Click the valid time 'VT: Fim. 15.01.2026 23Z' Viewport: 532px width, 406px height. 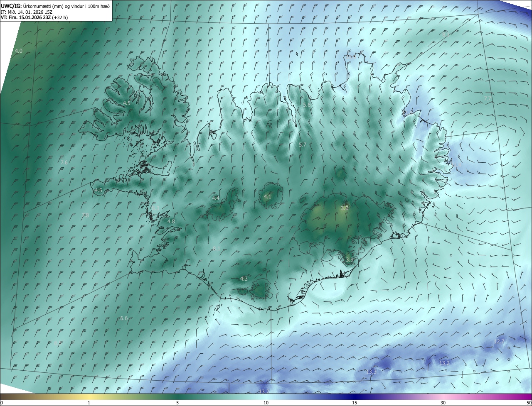click(x=26, y=17)
